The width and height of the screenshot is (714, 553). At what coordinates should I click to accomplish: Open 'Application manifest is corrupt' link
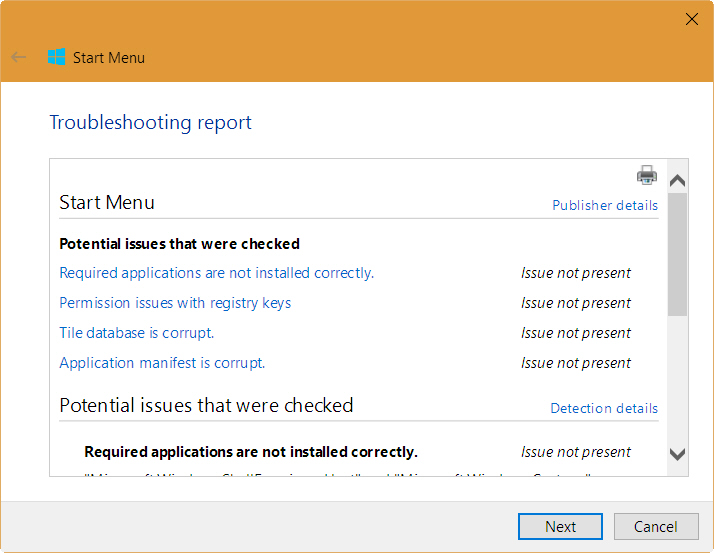(x=162, y=363)
